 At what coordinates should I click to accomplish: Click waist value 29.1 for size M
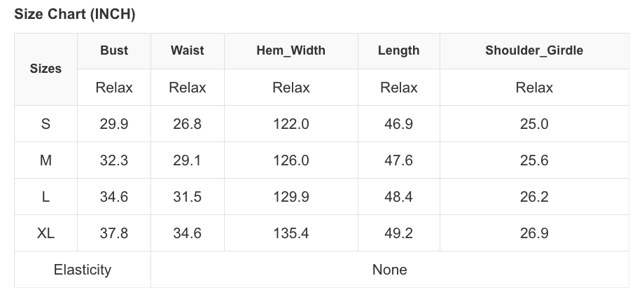click(x=187, y=160)
